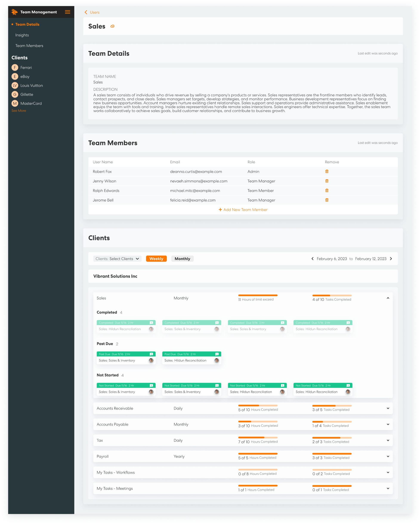Click Sales hours limit exceed progress bar
The image size is (420, 524).
click(258, 295)
